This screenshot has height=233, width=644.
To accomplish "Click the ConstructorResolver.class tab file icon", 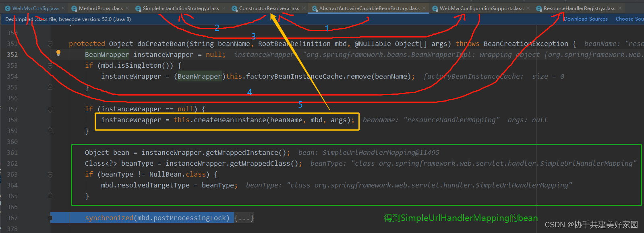I will pyautogui.click(x=234, y=8).
